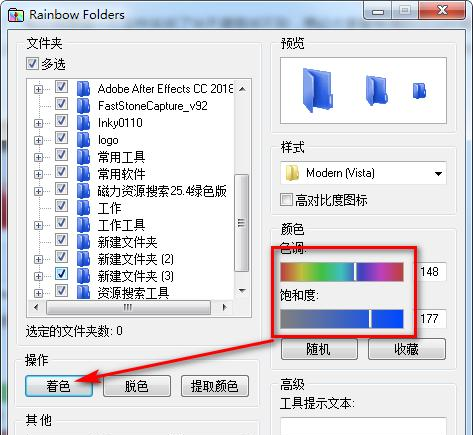Click the saturation value field showing 177
473x435 pixels.
point(432,319)
